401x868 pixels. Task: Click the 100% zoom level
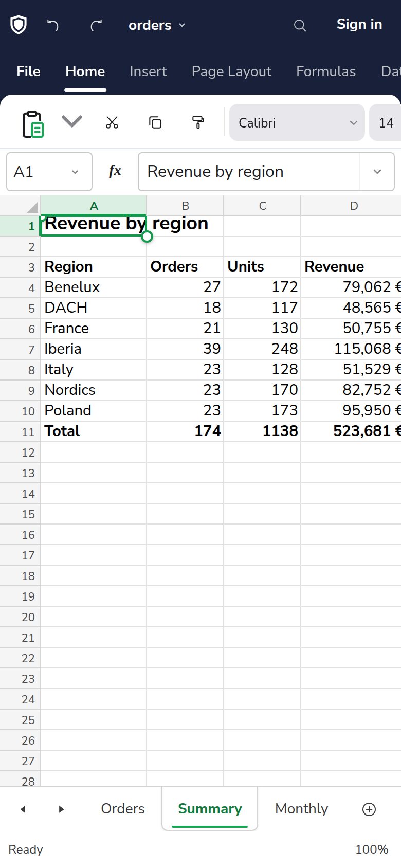coord(372,849)
